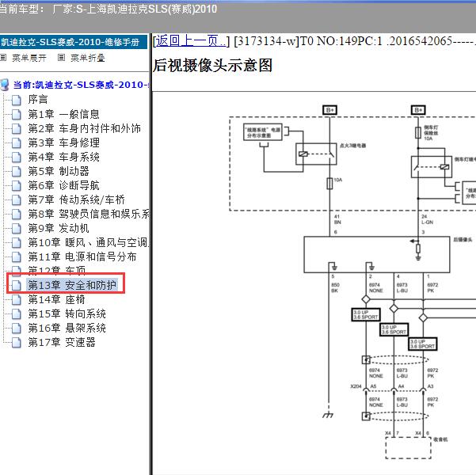This screenshot has height=475, width=476.
Task: Click the page icon beside 序言
Action: tap(17, 100)
